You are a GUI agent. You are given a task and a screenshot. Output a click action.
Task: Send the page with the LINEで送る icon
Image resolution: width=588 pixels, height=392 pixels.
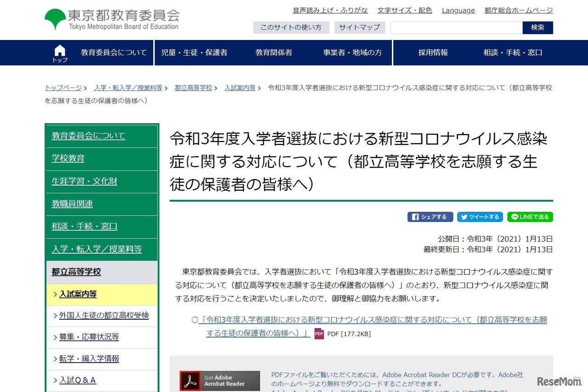click(x=530, y=216)
